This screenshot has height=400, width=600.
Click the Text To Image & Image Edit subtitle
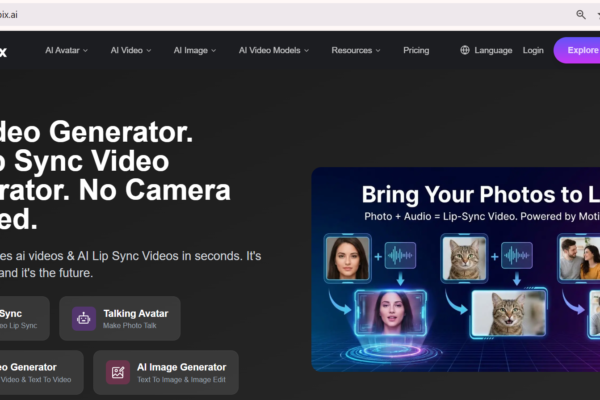181,380
